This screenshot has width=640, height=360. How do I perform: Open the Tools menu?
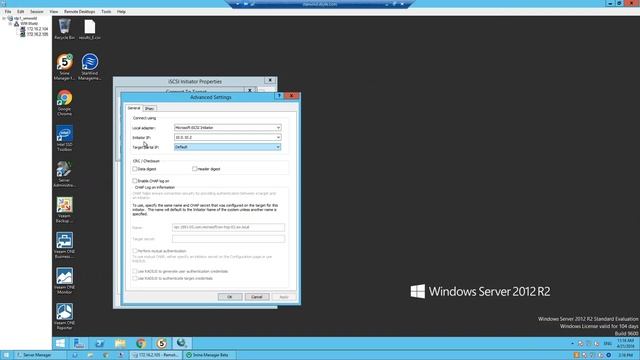point(106,11)
